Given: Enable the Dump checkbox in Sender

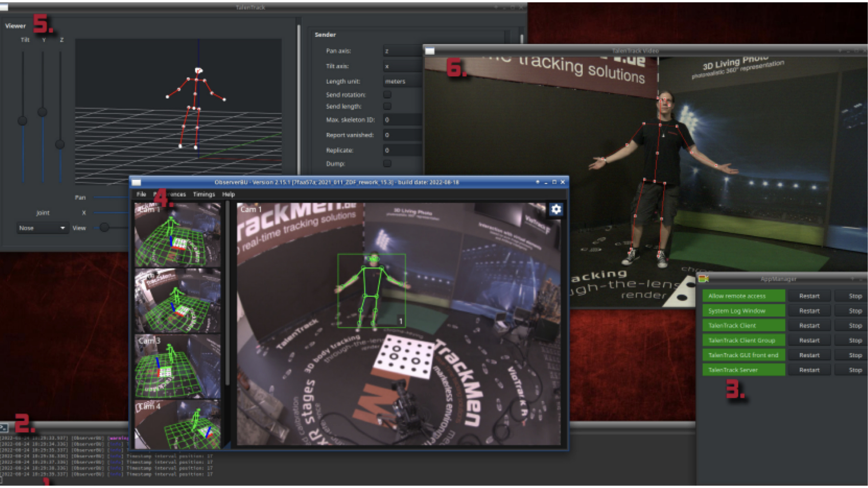Looking at the screenshot, I should 387,164.
